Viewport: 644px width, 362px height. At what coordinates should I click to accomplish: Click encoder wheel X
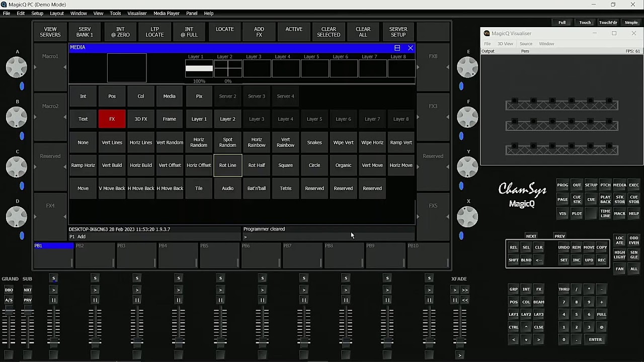coord(467,217)
